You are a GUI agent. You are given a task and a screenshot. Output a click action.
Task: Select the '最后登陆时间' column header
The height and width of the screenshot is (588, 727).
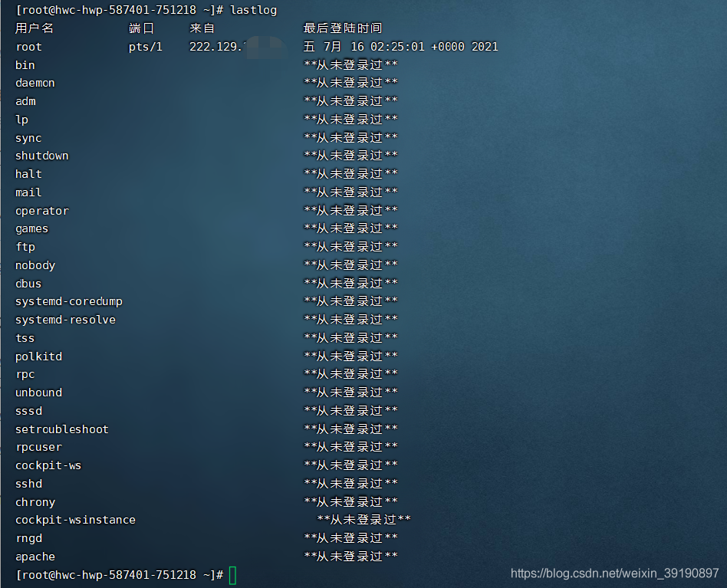(342, 28)
